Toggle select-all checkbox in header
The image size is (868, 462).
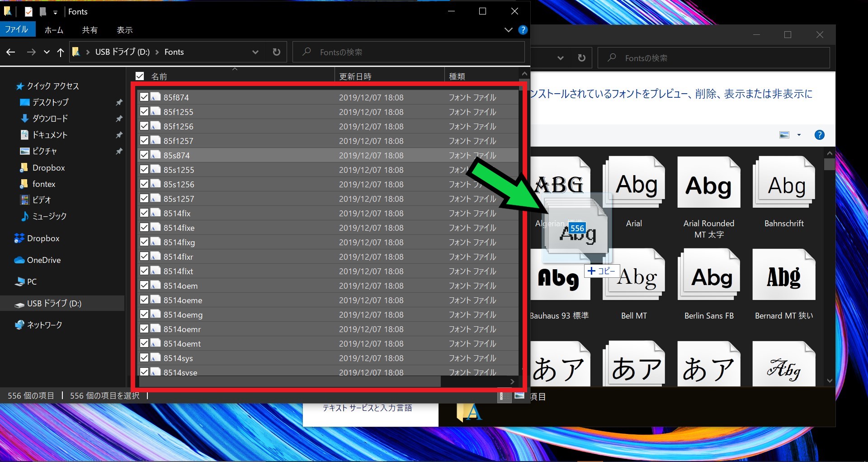[140, 76]
